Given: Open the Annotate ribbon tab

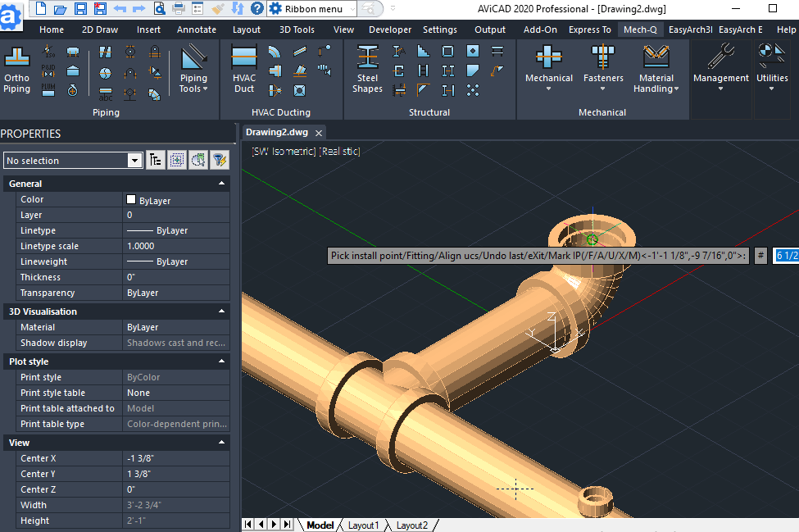Looking at the screenshot, I should (x=196, y=29).
